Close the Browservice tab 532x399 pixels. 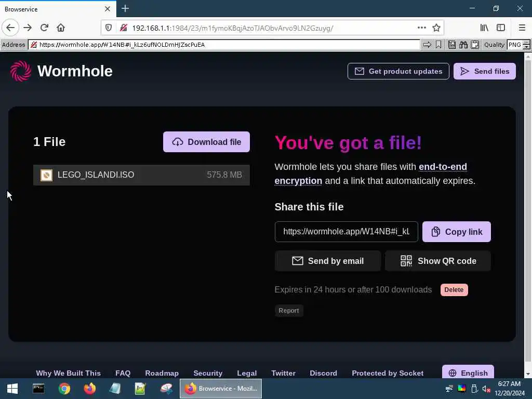(x=107, y=9)
